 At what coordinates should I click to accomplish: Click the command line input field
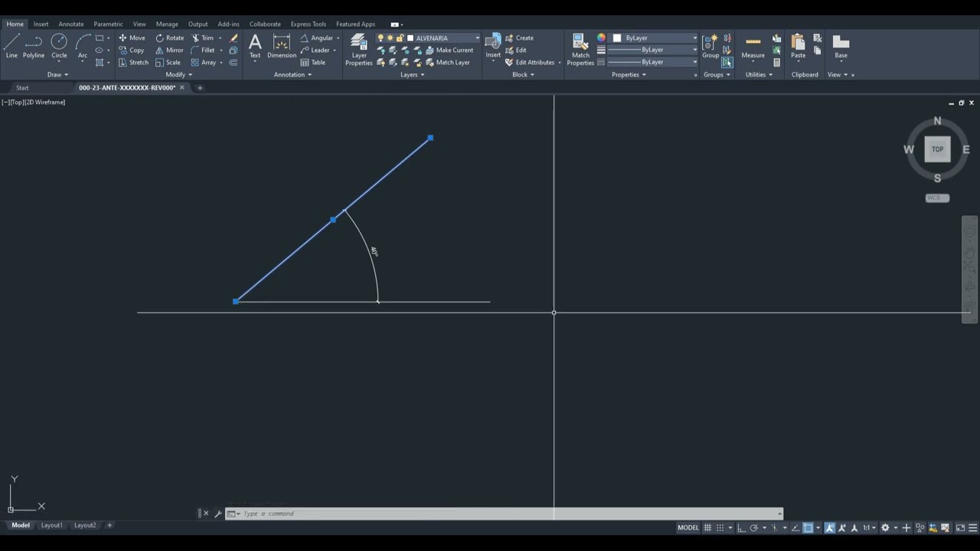(509, 514)
